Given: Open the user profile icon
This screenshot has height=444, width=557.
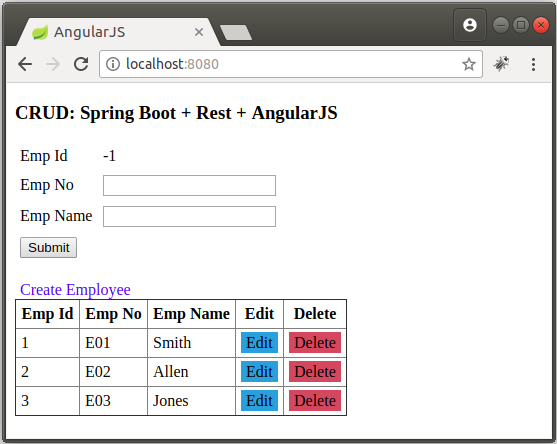Looking at the screenshot, I should (x=470, y=25).
